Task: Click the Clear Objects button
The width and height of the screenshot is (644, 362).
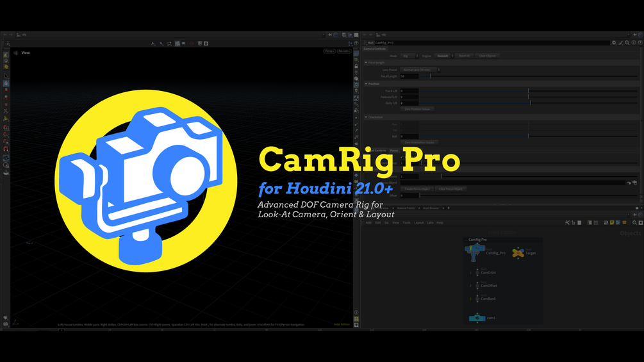Action: pos(487,56)
